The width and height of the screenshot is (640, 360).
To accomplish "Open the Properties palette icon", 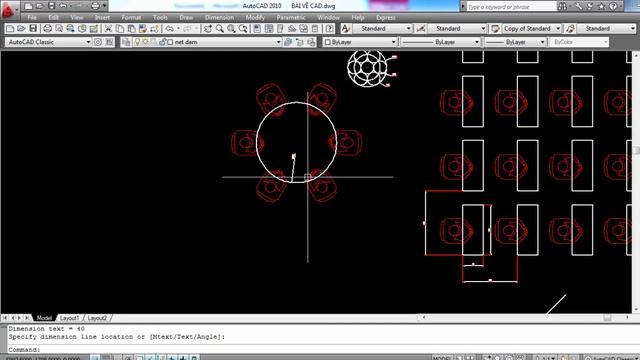I will pyautogui.click(x=257, y=29).
